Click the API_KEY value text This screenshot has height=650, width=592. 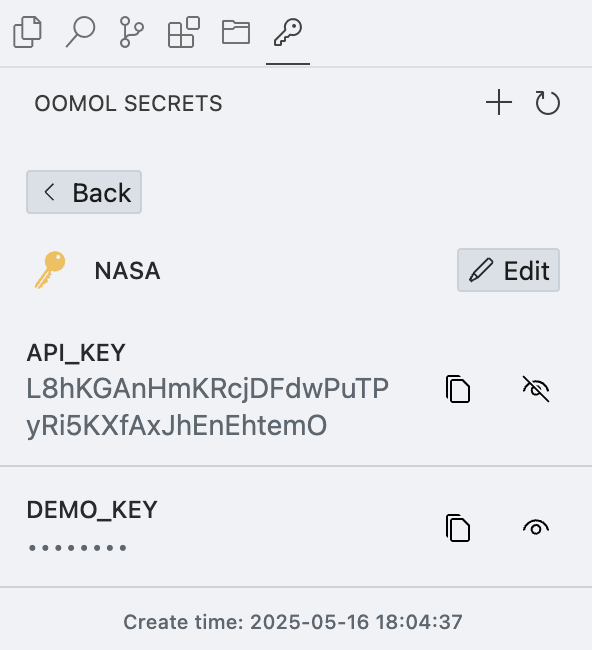tap(207, 407)
